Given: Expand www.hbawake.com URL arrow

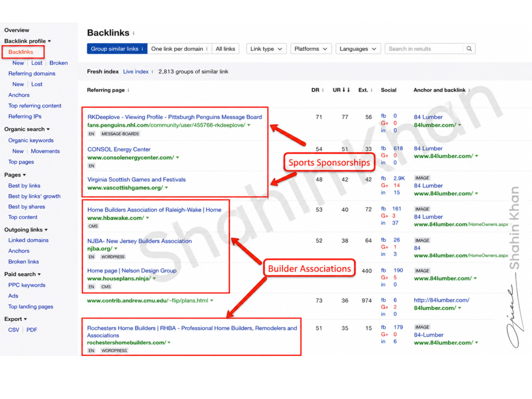Looking at the screenshot, I should 147,218.
